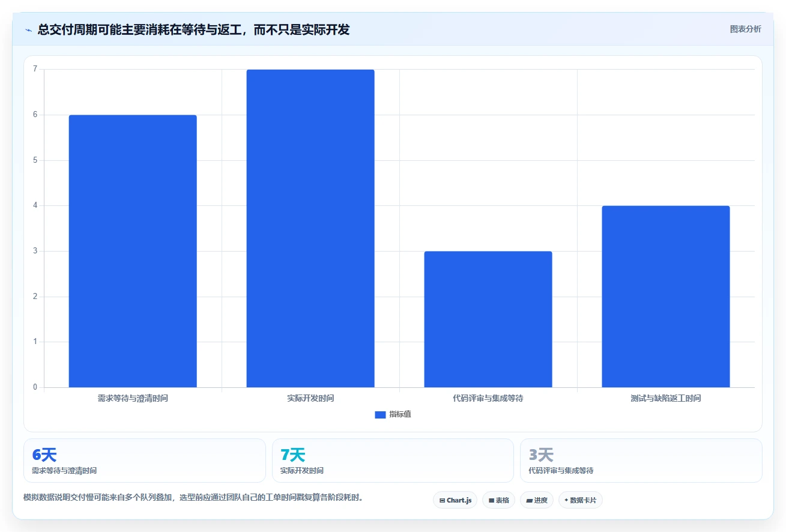Open the 6天 需求等待与澄清时间 data card
786x532 pixels.
click(x=145, y=461)
